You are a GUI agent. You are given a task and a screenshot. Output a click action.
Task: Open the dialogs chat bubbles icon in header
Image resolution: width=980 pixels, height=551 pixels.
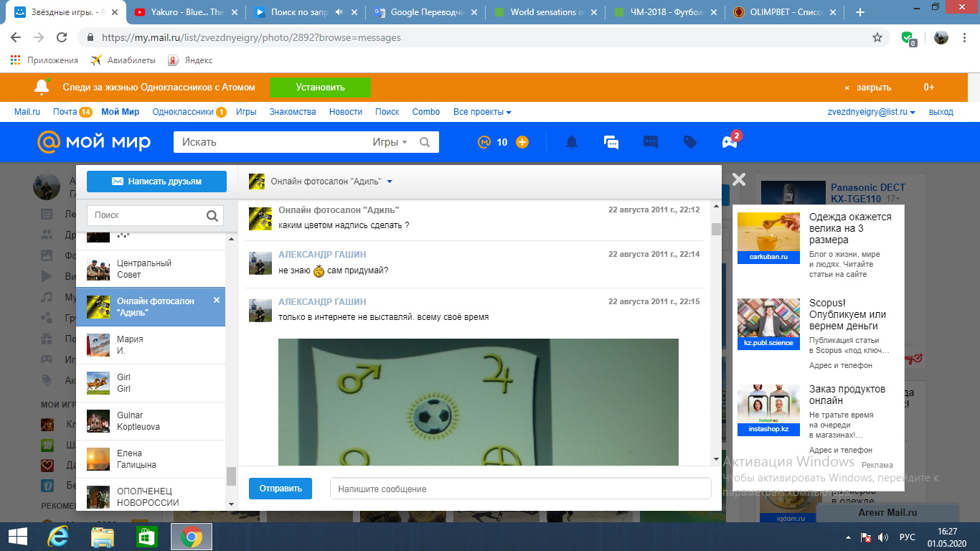pyautogui.click(x=611, y=142)
